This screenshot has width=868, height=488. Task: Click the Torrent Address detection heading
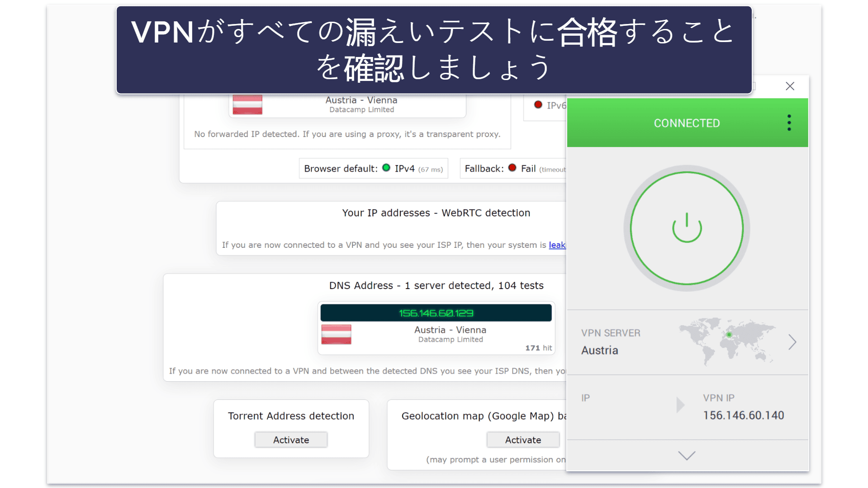[291, 416]
